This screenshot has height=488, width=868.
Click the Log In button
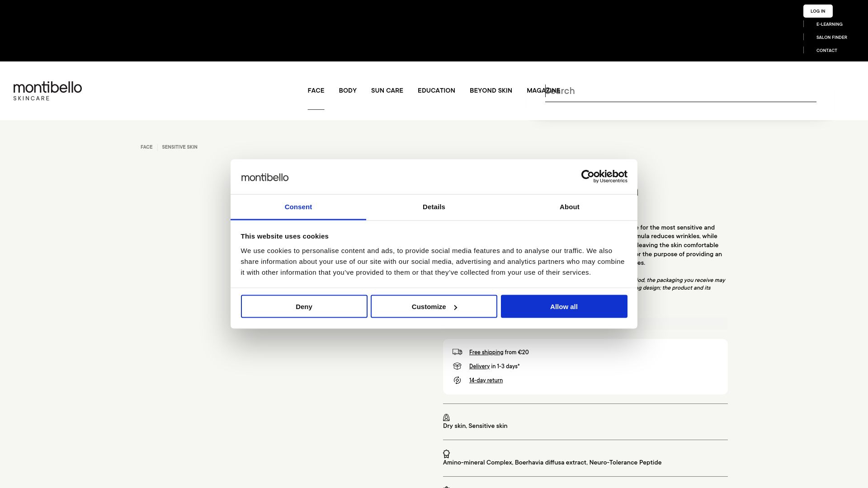[x=817, y=11]
